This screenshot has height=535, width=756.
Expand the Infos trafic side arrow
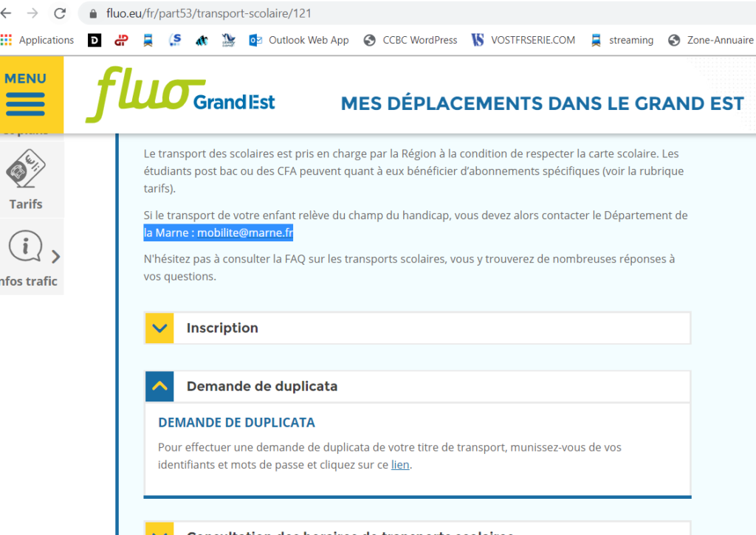point(55,256)
